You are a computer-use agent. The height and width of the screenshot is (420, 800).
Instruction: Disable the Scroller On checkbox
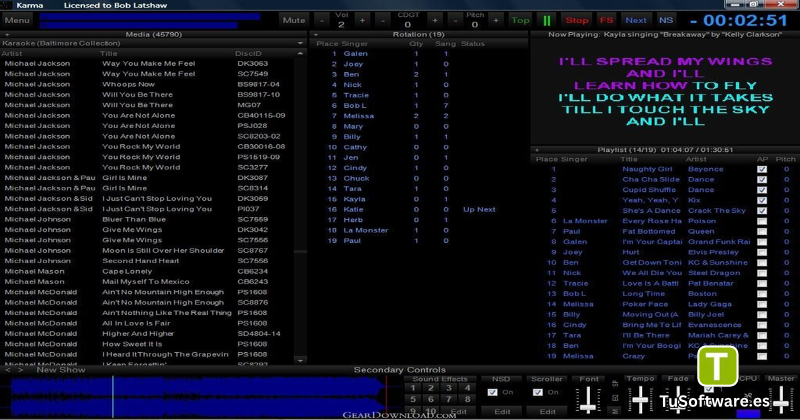[538, 392]
